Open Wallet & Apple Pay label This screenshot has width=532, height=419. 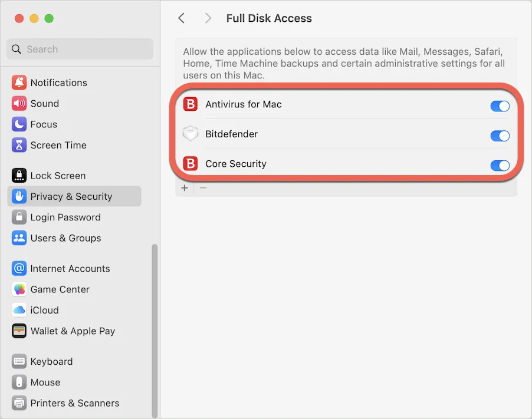click(x=73, y=331)
